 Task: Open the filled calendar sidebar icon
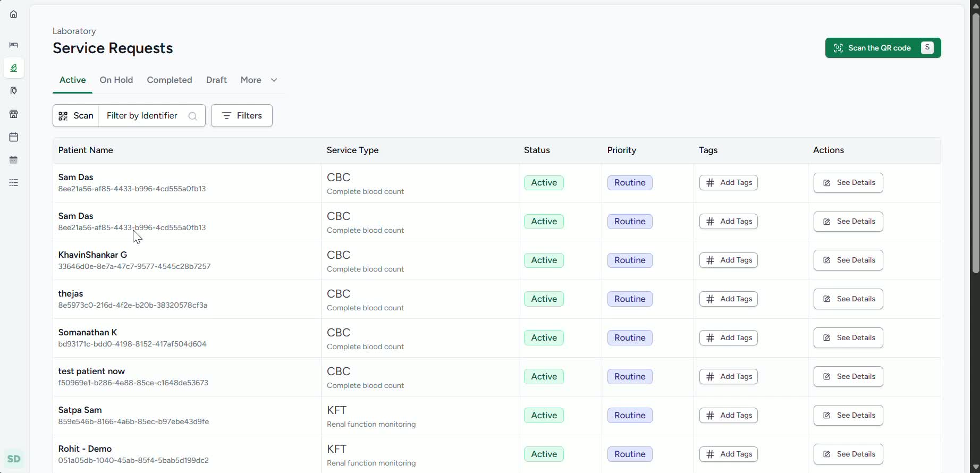click(x=14, y=160)
